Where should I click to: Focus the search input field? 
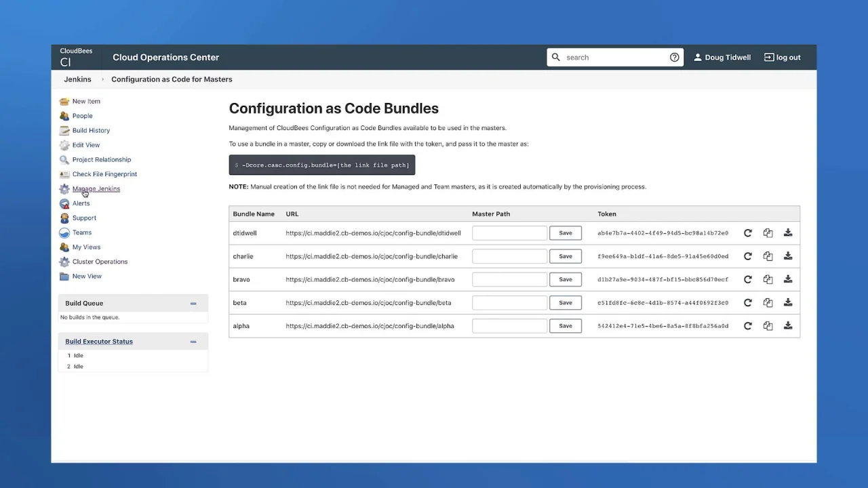(x=615, y=58)
